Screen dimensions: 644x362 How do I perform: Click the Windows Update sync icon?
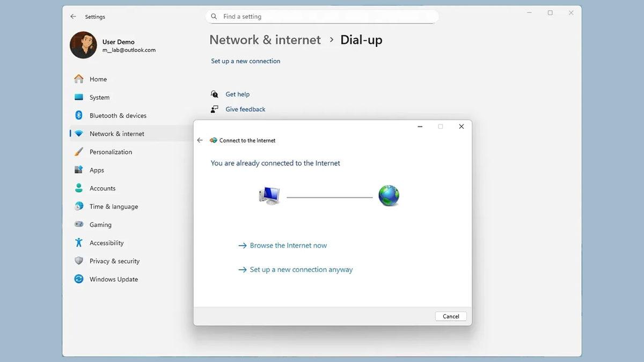coord(79,279)
